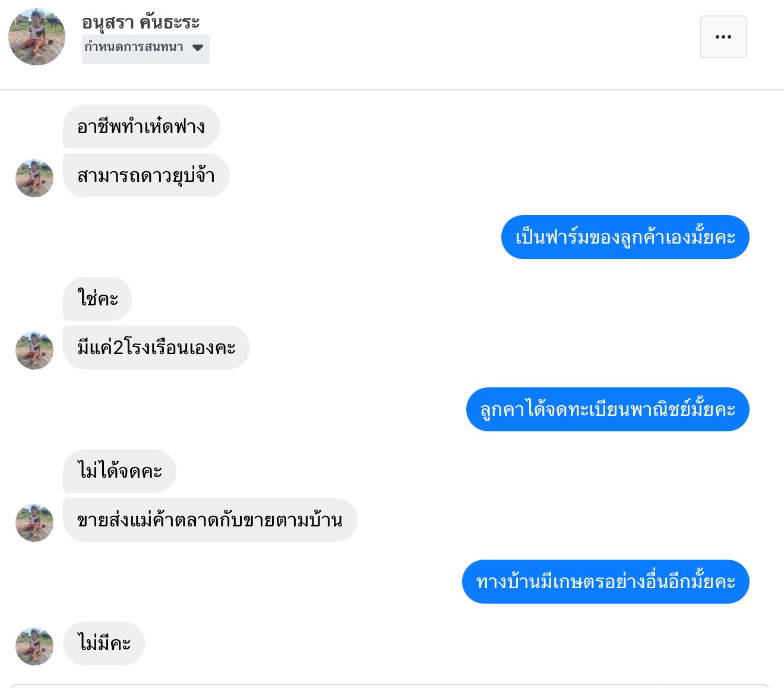Click the message input box at bottom

tap(389, 686)
